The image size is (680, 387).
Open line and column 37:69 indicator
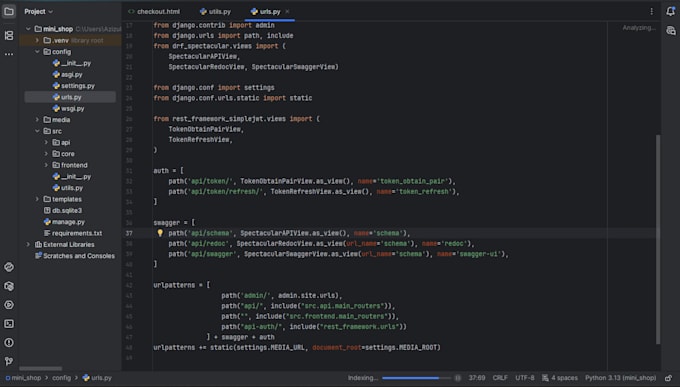pos(477,378)
